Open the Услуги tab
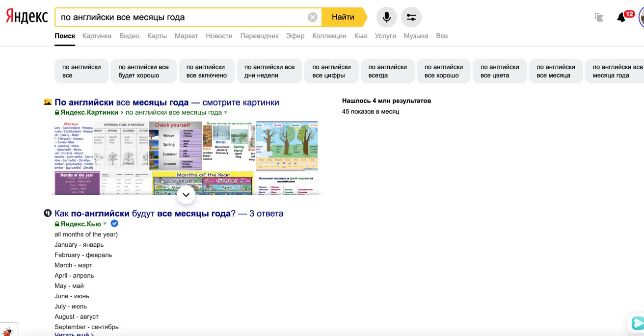Viewport: 644px width, 336px height. click(385, 36)
